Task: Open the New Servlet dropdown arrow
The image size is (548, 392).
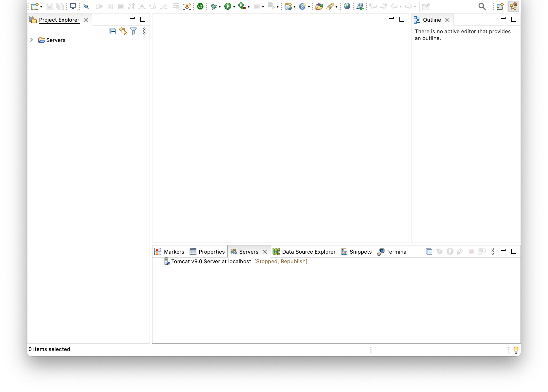Action: (309, 7)
